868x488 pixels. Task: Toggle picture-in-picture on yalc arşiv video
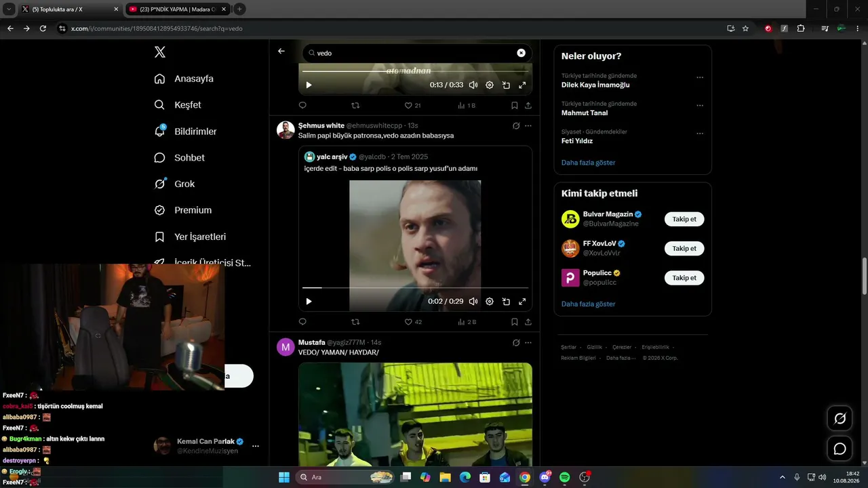506,302
